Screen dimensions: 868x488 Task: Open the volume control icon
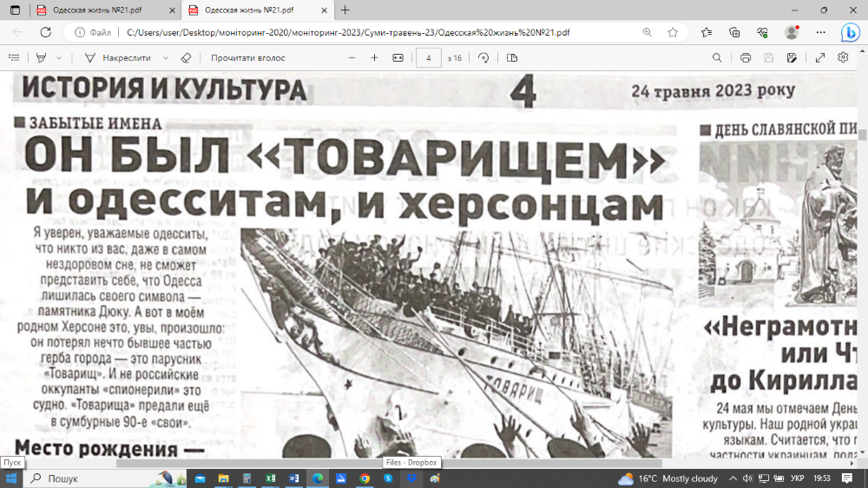coord(748,478)
